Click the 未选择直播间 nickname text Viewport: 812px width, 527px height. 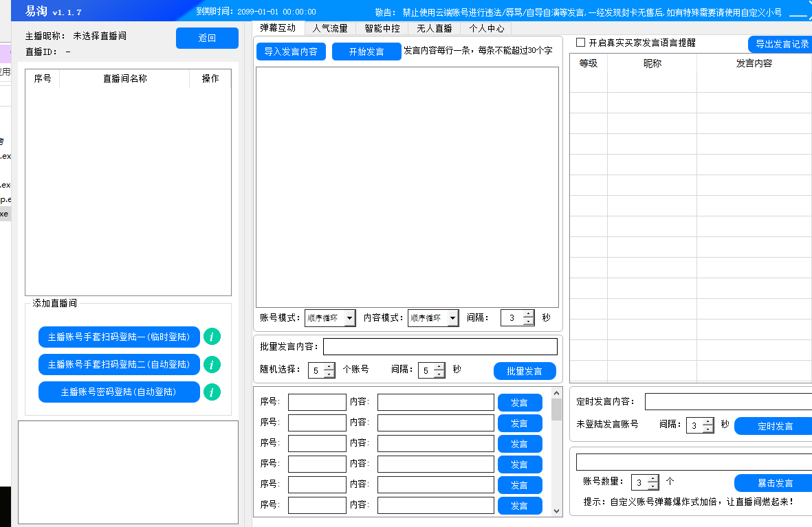[x=100, y=36]
